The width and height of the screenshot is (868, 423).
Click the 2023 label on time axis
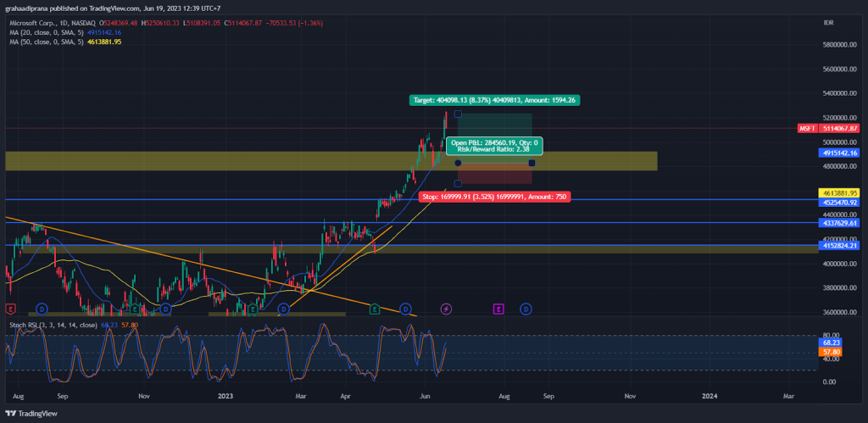225,397
